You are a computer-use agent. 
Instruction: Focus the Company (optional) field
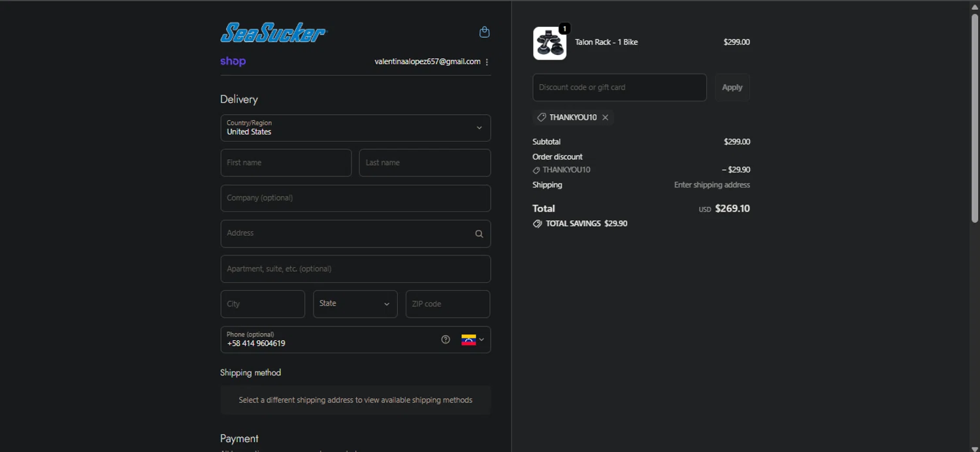pyautogui.click(x=355, y=198)
